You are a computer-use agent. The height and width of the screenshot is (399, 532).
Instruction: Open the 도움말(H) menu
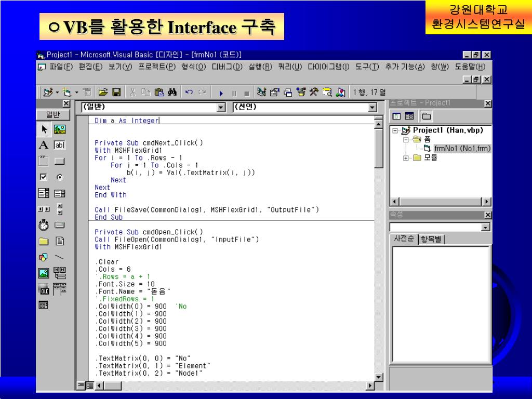[x=470, y=67]
